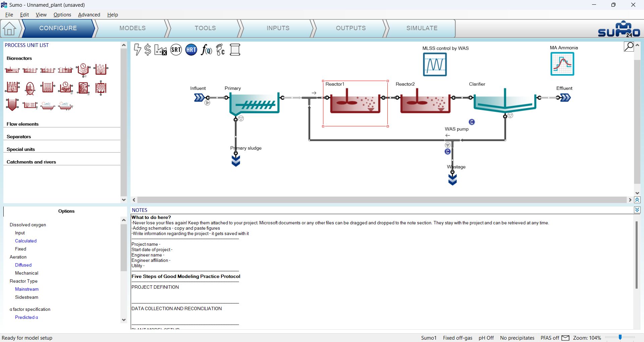Open the Help menu
Image resolution: width=644 pixels, height=342 pixels.
[x=113, y=15]
